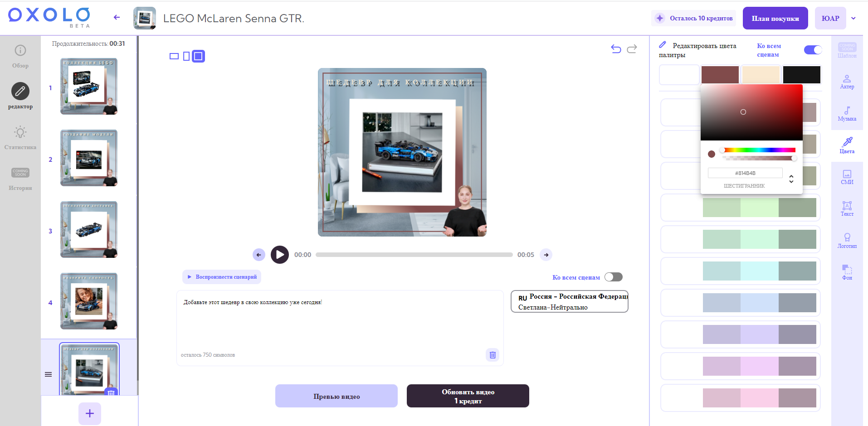Open the Background (Фон) panel
868x426 pixels.
(x=847, y=272)
